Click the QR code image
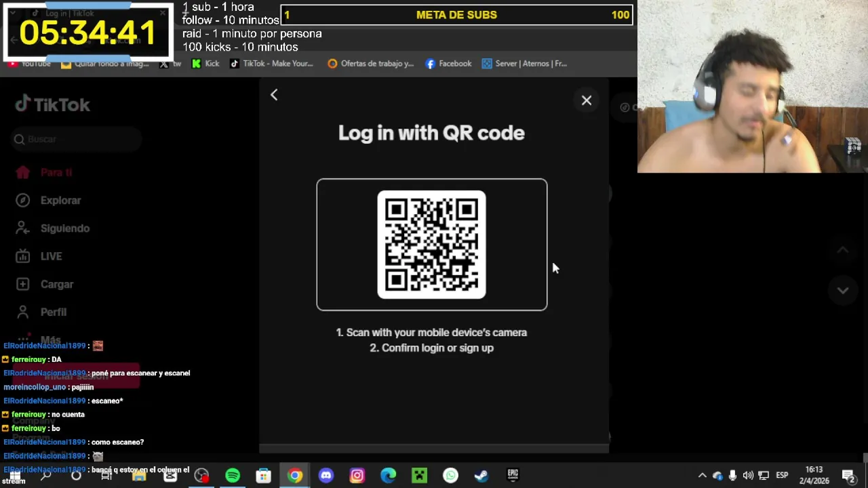Screen dimensions: 868x488 click(x=431, y=245)
